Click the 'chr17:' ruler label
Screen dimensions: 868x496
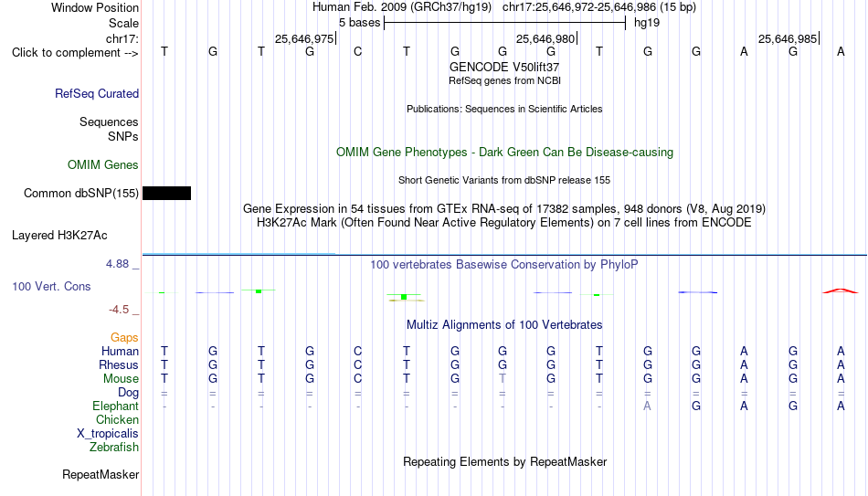click(x=122, y=38)
